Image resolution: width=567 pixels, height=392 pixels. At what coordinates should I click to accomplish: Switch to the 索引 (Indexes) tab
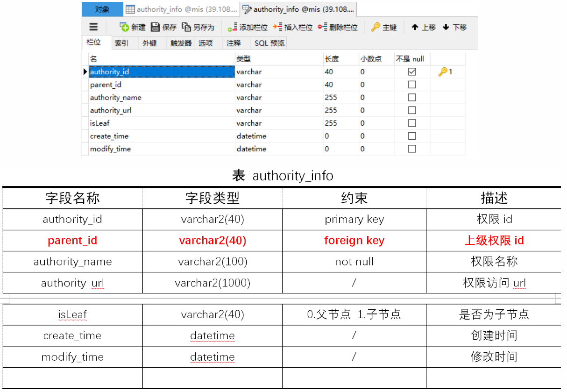coord(121,43)
